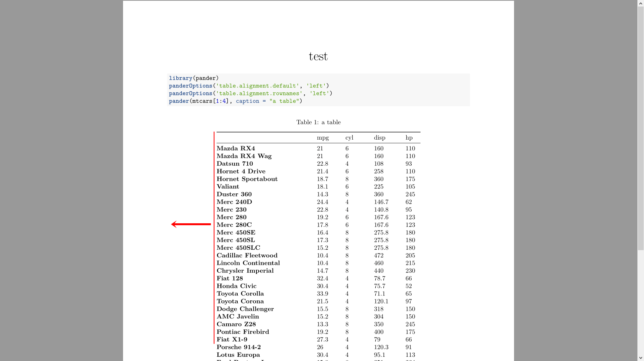
Task: Click the mpg value 24.4 for Merc 240D
Action: [322, 202]
